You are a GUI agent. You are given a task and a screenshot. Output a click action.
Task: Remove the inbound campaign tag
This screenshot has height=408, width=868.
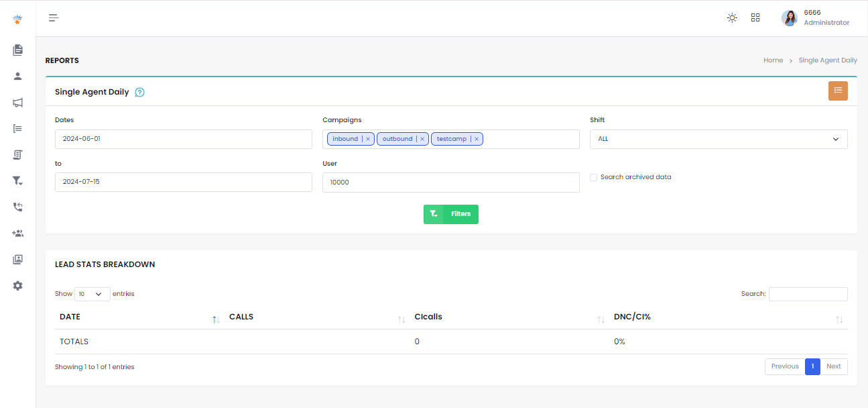coord(368,139)
